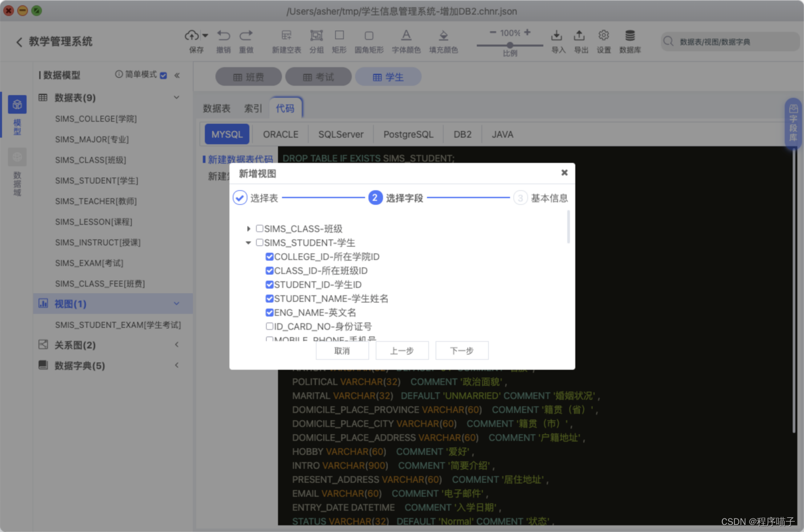Viewport: 804px width, 532px height.
Task: Click the 下一步 button
Action: tap(462, 351)
